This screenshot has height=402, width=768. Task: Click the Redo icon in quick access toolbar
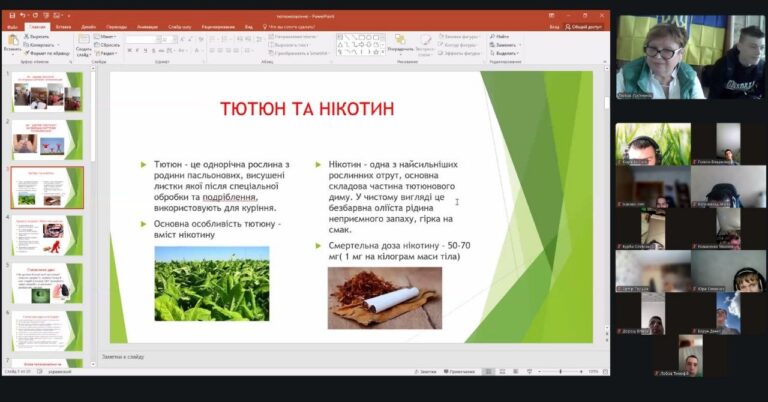click(x=35, y=16)
